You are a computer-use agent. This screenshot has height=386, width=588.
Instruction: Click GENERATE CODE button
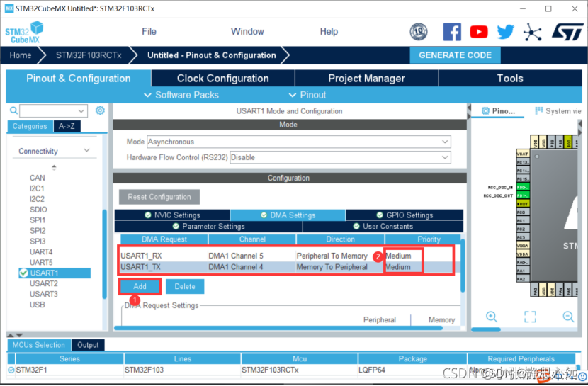click(455, 55)
